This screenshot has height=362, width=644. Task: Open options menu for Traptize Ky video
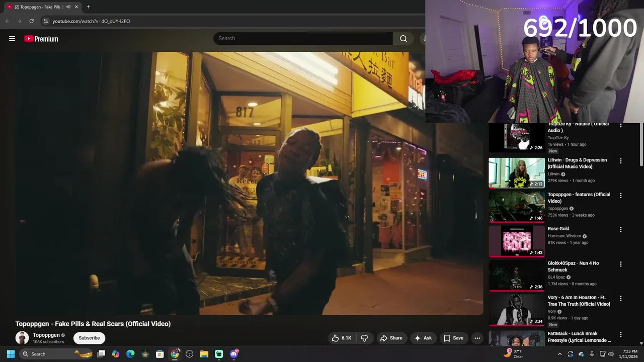click(620, 126)
